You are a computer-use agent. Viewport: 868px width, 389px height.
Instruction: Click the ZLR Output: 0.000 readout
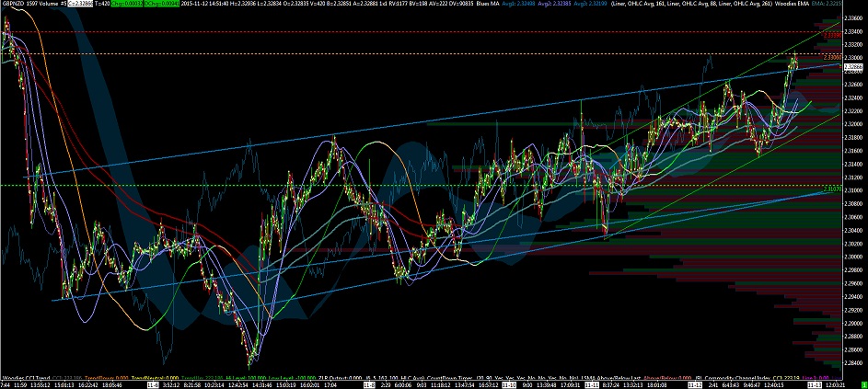coord(340,377)
